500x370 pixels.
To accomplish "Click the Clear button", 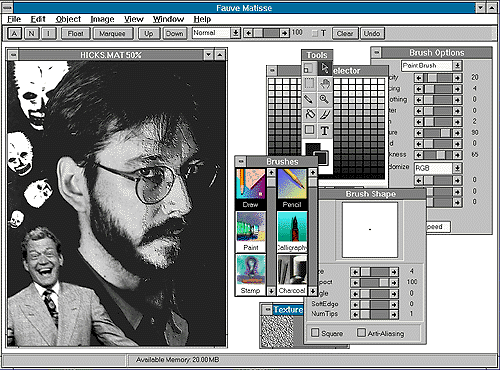I will pos(345,33).
